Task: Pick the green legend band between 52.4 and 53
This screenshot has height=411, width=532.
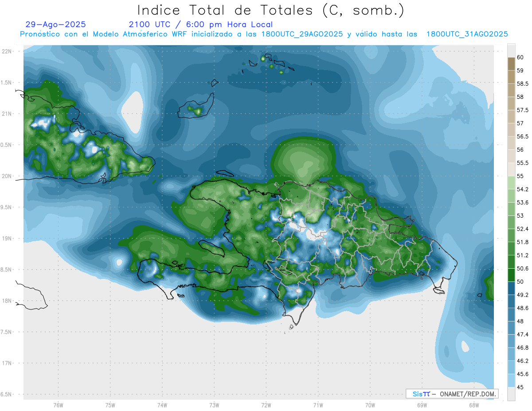Action: [x=511, y=222]
